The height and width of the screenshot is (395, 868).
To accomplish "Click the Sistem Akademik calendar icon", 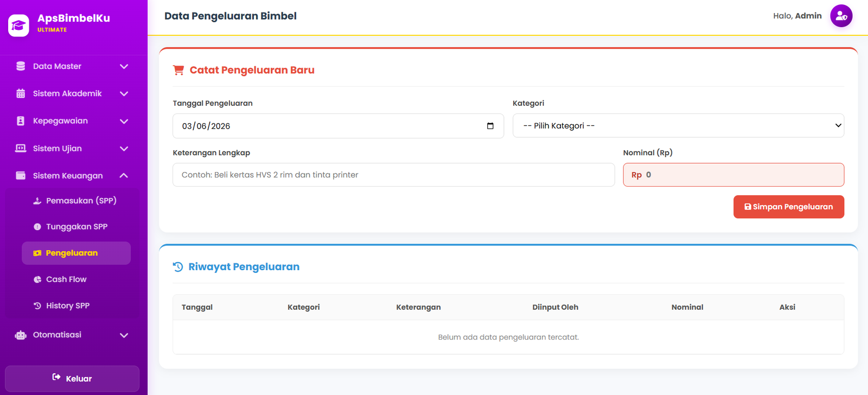I will coord(21,93).
